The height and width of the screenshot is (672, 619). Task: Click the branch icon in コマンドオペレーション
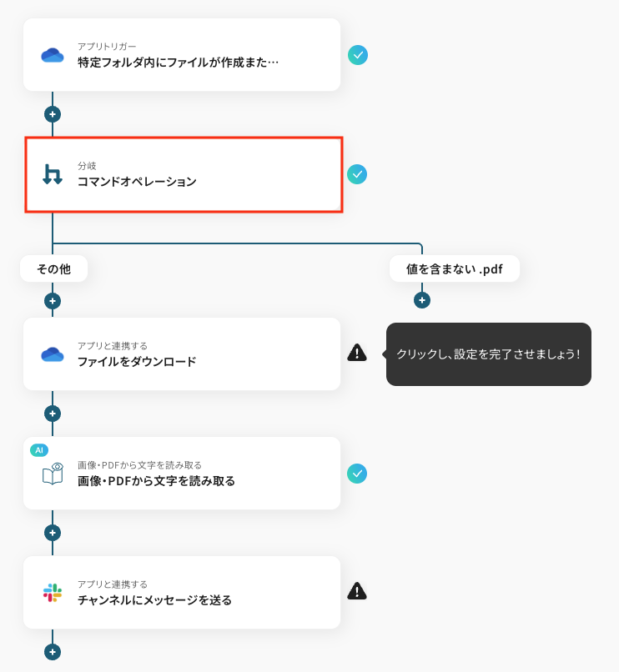pos(53,174)
